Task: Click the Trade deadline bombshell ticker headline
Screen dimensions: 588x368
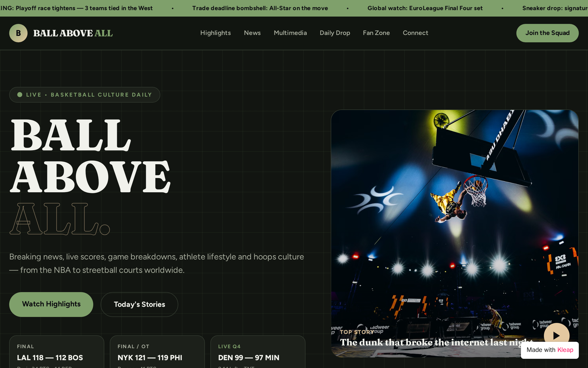Action: 260,8
